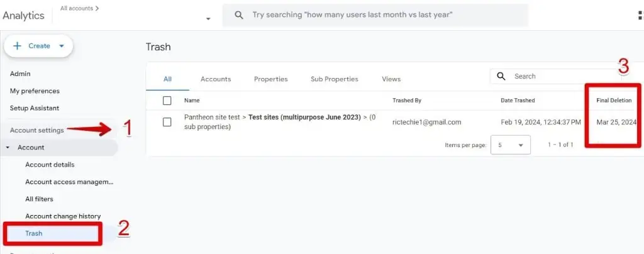This screenshot has height=254, width=644.
Task: Collapse the Account section in sidebar
Action: (8, 148)
